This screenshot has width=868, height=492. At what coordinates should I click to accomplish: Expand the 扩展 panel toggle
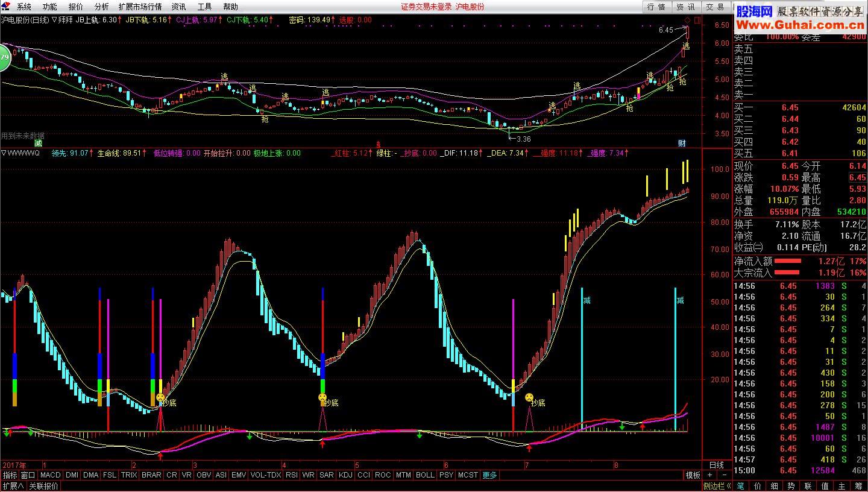click(x=13, y=486)
